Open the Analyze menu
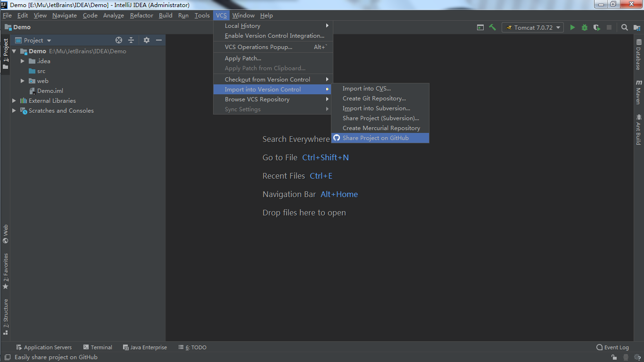The width and height of the screenshot is (644, 362). (113, 15)
